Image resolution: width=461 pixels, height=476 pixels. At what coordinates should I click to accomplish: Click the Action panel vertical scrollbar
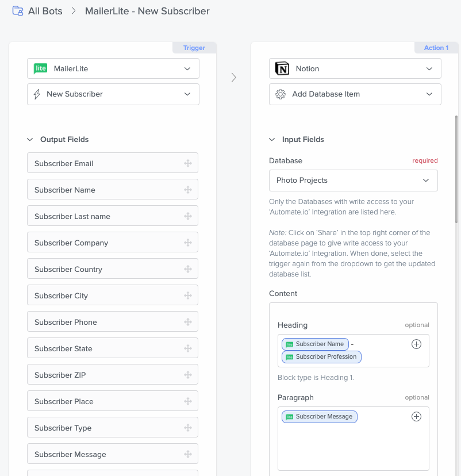click(x=456, y=170)
